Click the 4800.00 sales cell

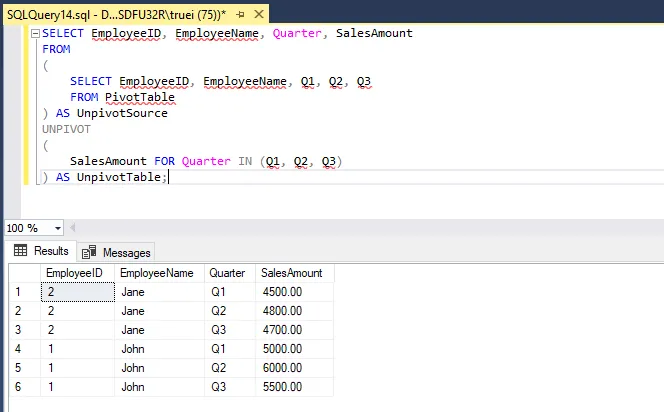(x=295, y=311)
